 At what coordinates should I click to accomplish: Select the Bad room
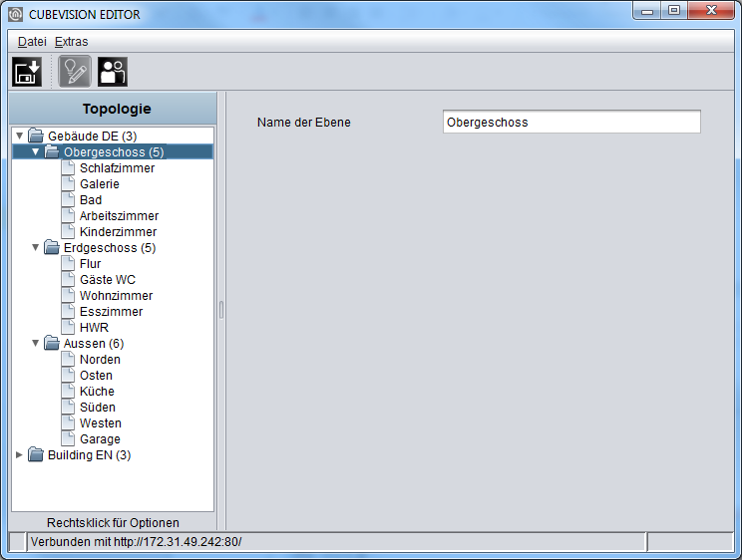tap(91, 200)
